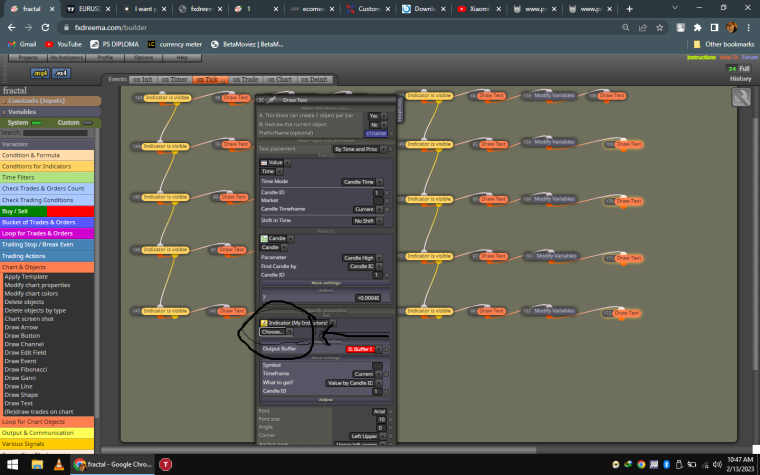
Task: Click the red Output Buffer selector
Action: pos(363,349)
